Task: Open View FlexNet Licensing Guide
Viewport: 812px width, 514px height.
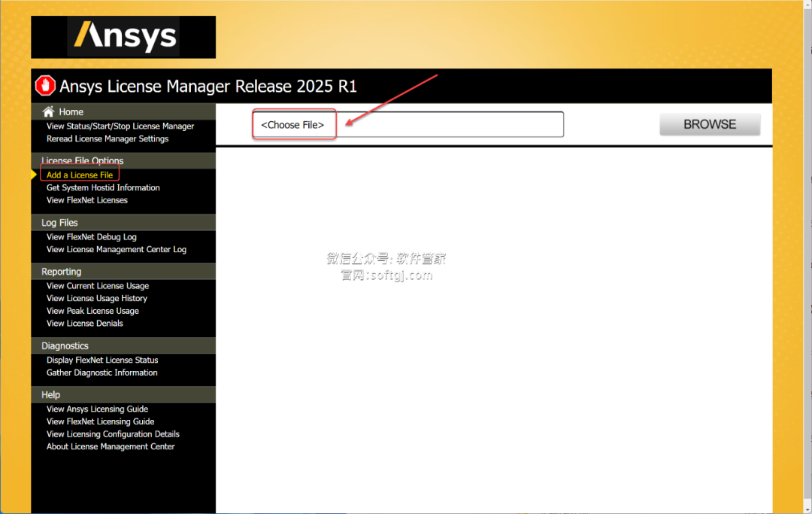Action: pyautogui.click(x=101, y=421)
